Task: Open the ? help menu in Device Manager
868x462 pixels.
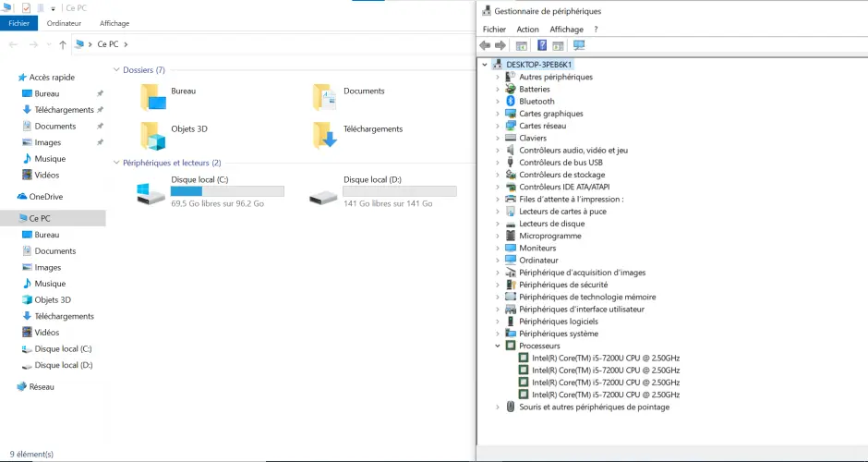Action: point(597,30)
